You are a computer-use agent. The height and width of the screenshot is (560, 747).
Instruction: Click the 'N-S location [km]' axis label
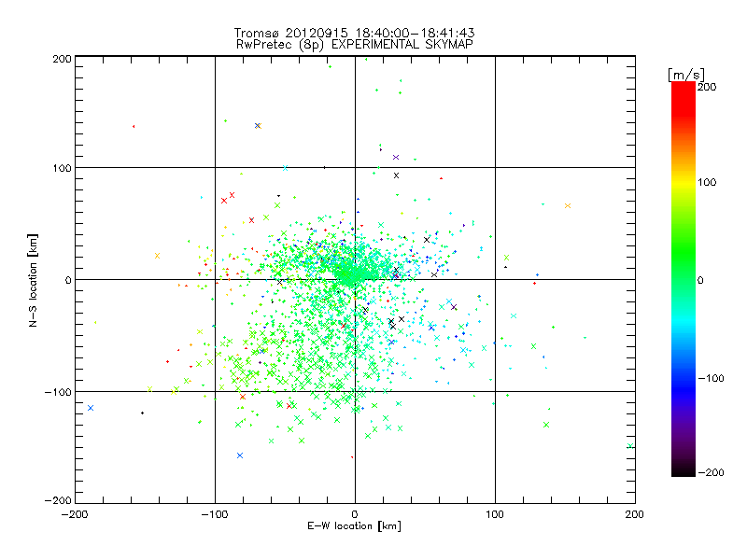point(33,280)
